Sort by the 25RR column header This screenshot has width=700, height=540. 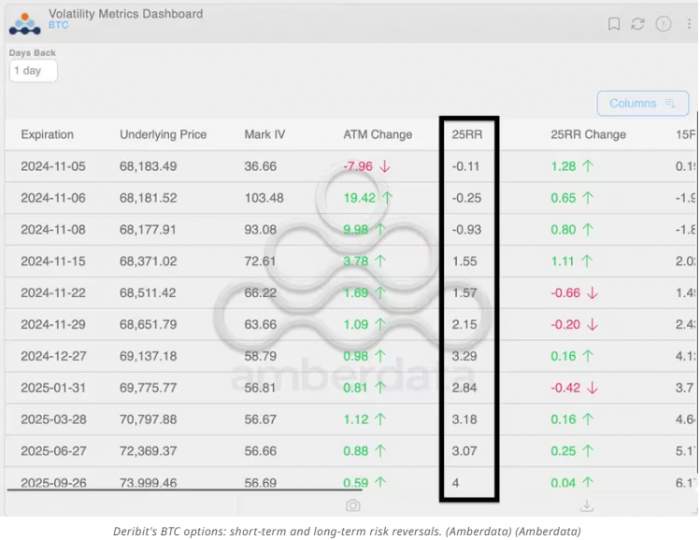(466, 135)
